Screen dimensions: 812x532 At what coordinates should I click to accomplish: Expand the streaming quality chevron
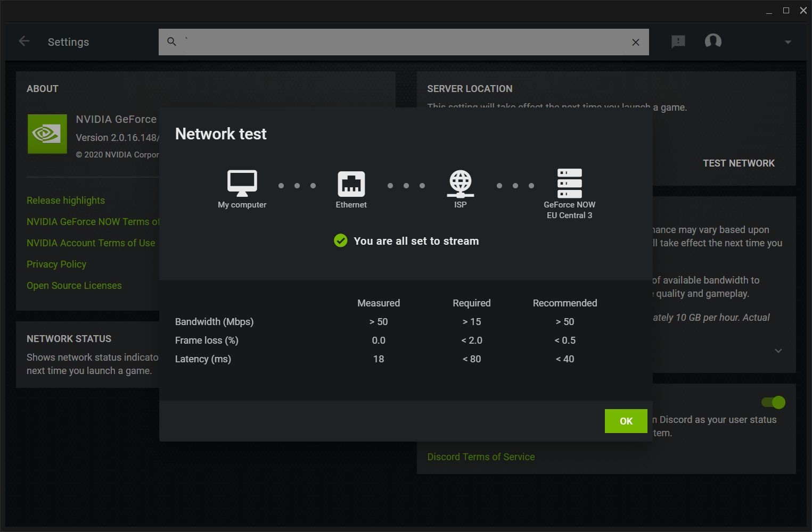(778, 351)
